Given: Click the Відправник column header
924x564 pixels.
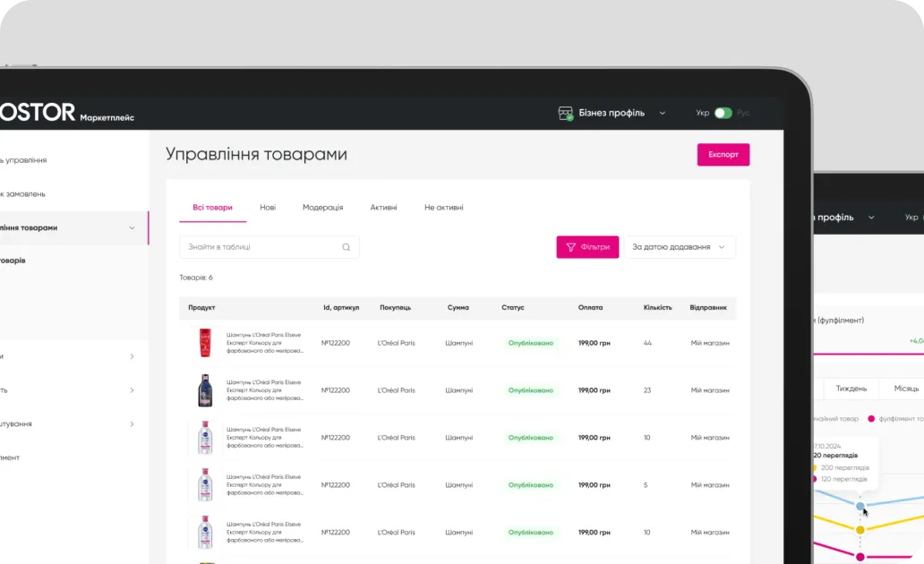Looking at the screenshot, I should 708,308.
